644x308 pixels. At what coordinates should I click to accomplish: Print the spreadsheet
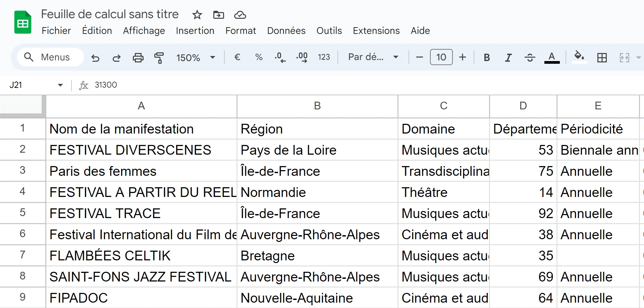138,58
